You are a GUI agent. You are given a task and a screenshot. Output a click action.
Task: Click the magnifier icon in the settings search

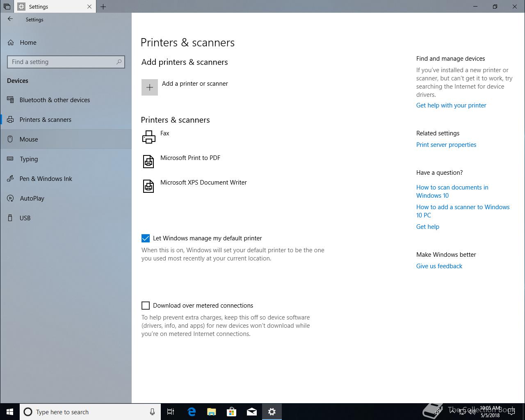[x=119, y=62]
